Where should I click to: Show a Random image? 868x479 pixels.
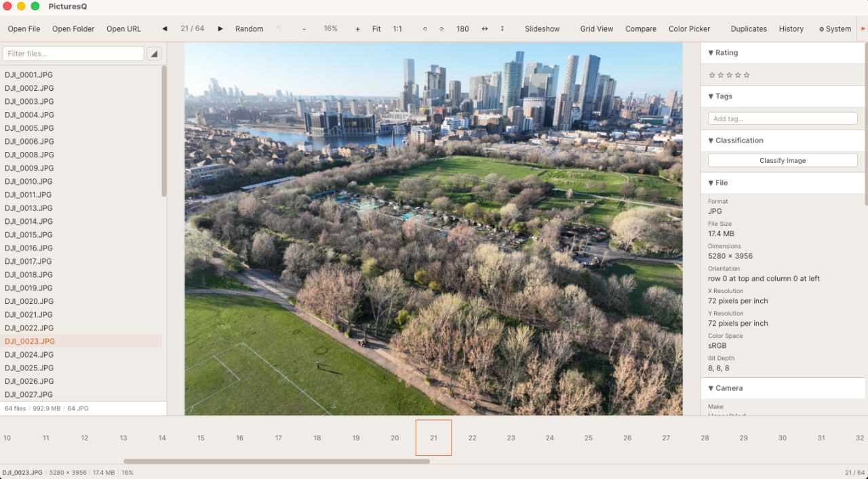point(249,28)
